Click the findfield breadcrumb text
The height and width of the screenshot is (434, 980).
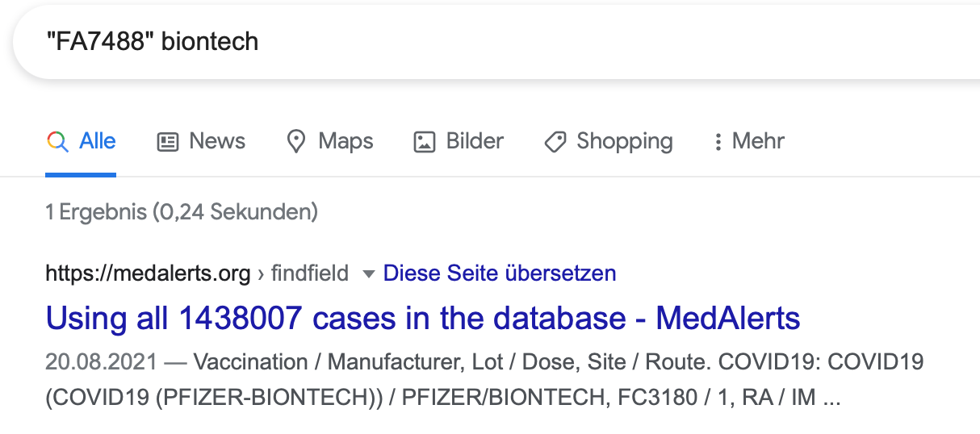point(310,273)
